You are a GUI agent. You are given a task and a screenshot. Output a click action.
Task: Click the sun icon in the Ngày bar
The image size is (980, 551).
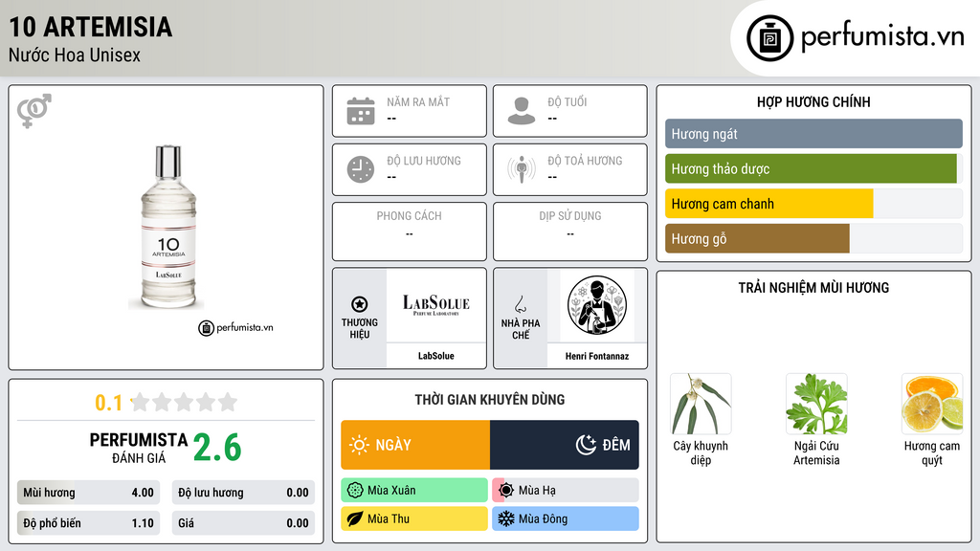click(359, 445)
